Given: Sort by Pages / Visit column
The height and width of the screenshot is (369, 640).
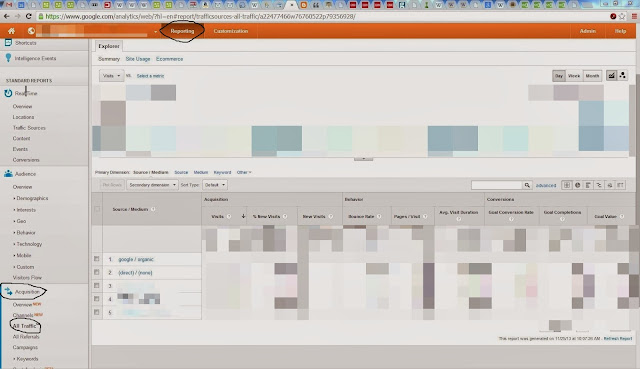Looking at the screenshot, I should point(407,216).
